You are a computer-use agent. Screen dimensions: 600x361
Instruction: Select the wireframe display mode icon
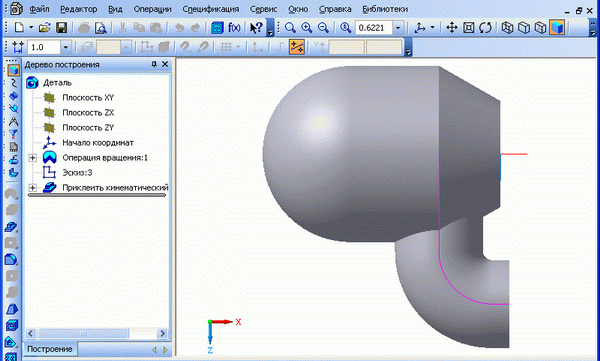click(x=507, y=28)
